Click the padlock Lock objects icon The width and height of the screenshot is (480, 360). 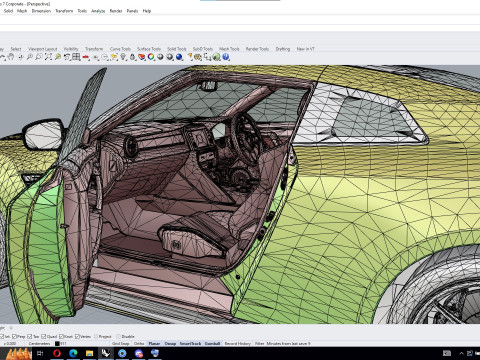(x=132, y=57)
